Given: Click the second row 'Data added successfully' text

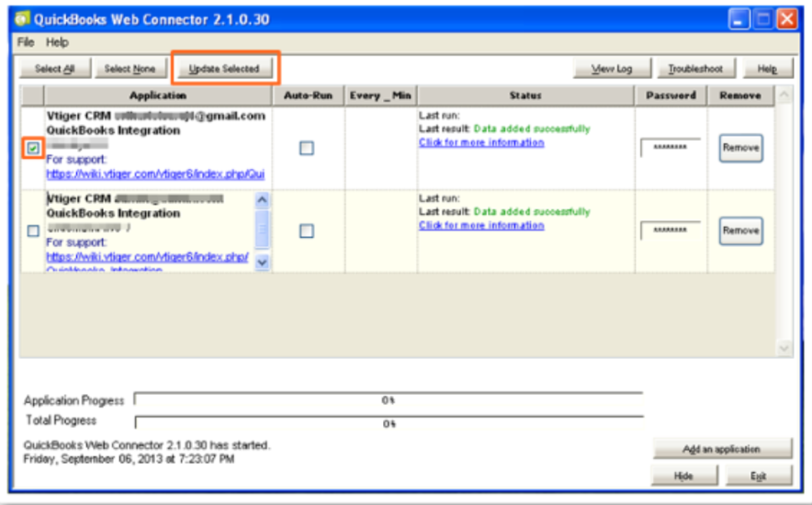Looking at the screenshot, I should coord(532,211).
